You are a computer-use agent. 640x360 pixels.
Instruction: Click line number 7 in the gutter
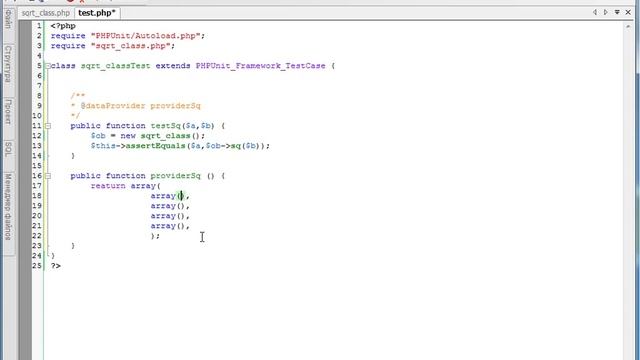39,86
